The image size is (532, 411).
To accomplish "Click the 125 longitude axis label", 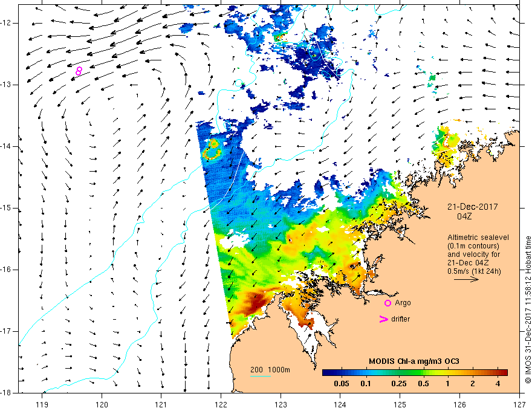I will pos(400,404).
